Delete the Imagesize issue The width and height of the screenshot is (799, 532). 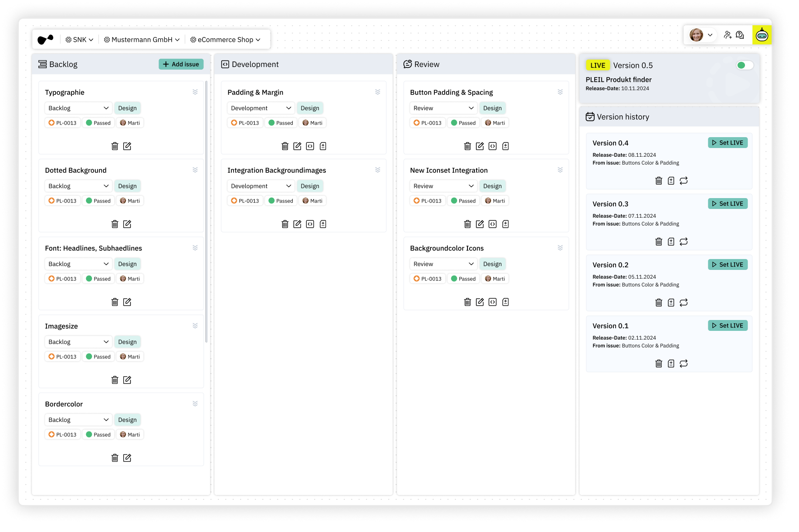pos(115,380)
